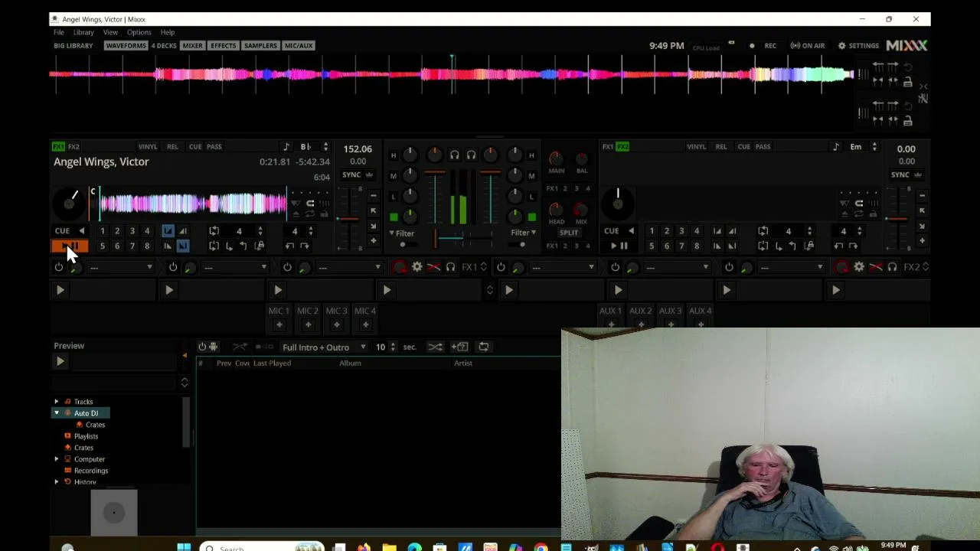Click deck 1 beatloop activate icon
The image size is (980, 551).
[x=214, y=230]
